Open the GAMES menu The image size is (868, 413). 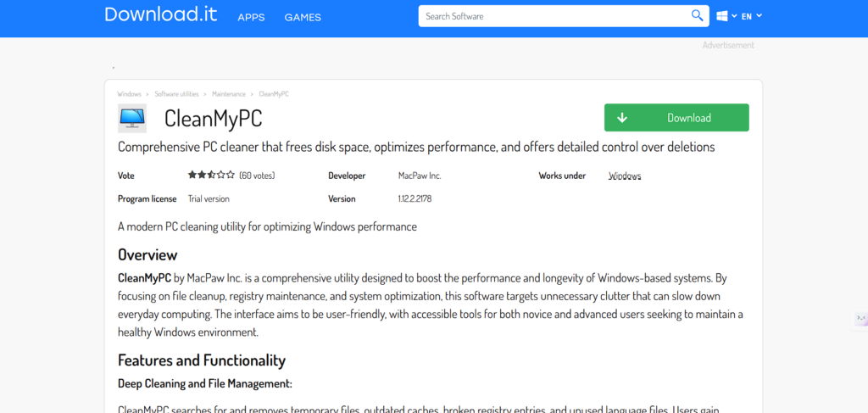click(303, 17)
